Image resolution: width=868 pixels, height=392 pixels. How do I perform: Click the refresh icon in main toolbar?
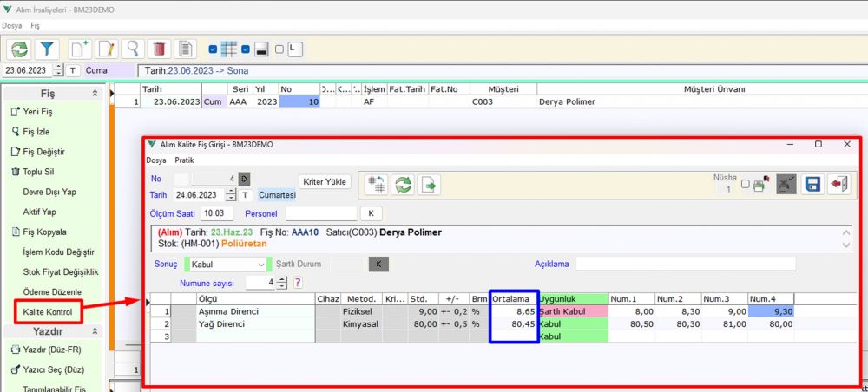click(19, 49)
